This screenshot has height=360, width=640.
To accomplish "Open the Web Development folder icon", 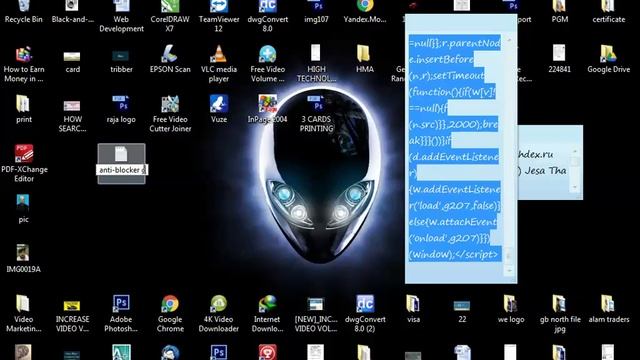I will (x=121, y=16).
